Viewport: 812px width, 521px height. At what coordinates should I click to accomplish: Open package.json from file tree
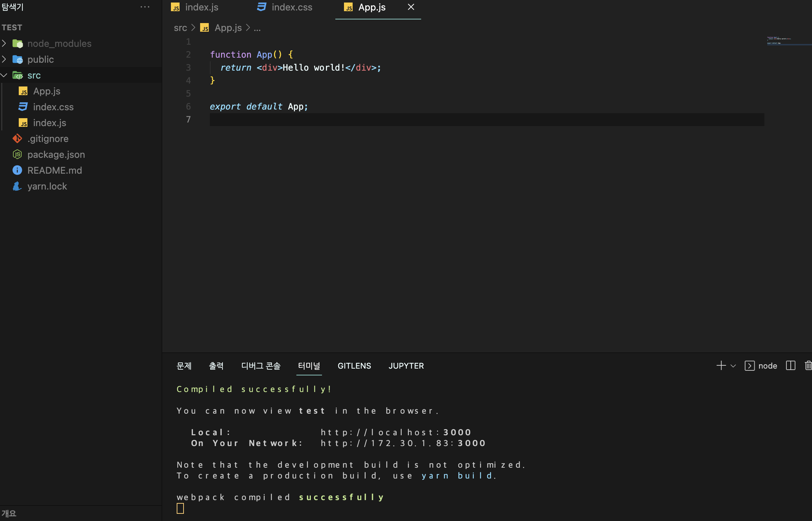[x=56, y=155]
